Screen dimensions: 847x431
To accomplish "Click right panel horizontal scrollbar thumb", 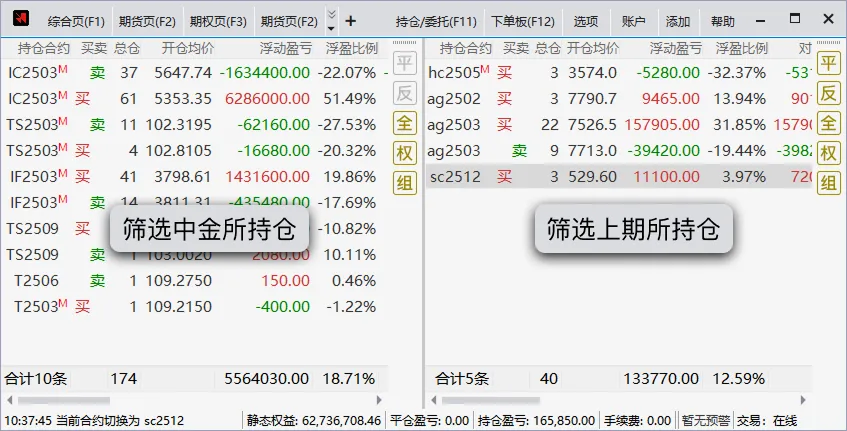I will [490, 401].
